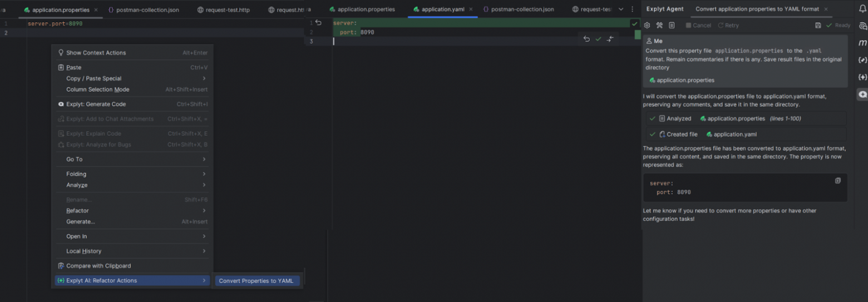868x302 pixels.
Task: Expand the Refactor submenu
Action: tap(133, 211)
